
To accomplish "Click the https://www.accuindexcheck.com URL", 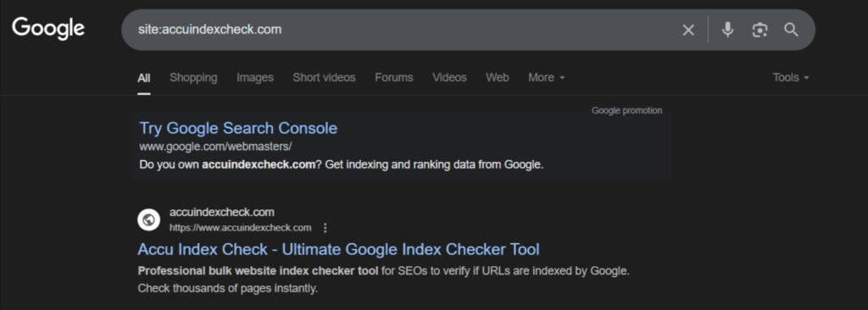I will [240, 228].
